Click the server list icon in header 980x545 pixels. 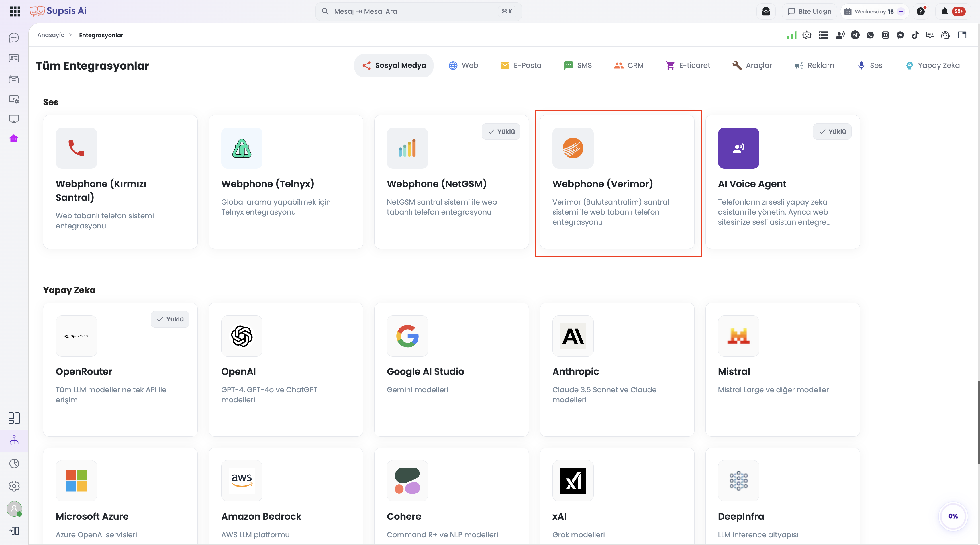824,35
